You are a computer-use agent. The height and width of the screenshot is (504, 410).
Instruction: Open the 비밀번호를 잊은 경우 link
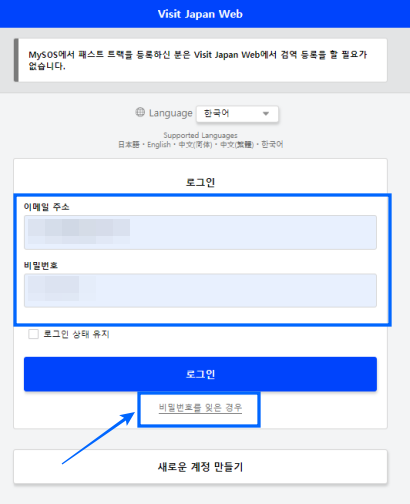coord(200,408)
